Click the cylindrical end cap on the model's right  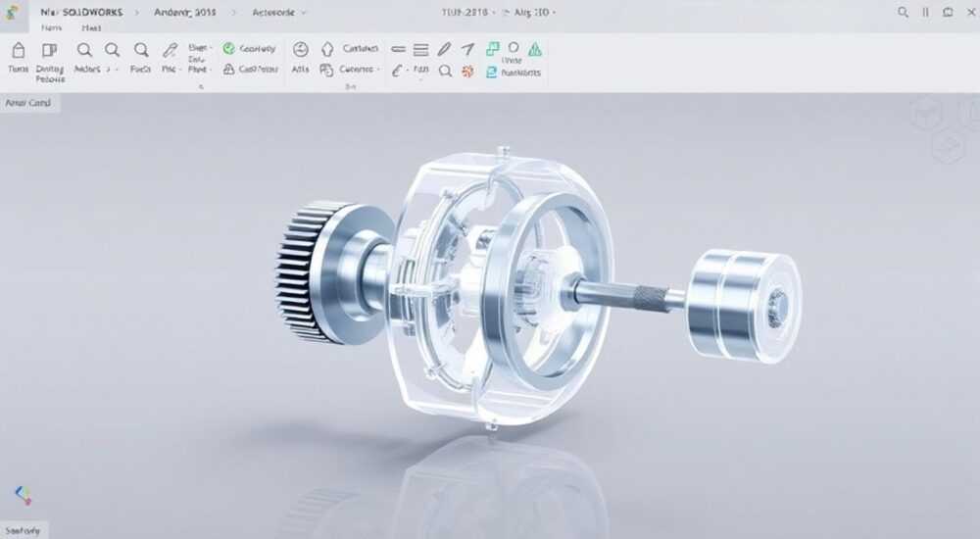tap(744, 305)
